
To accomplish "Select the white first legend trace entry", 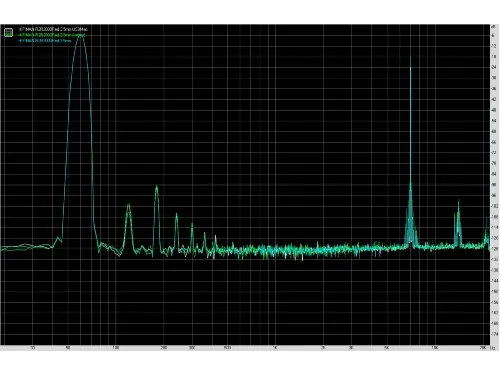I will click(x=53, y=29).
